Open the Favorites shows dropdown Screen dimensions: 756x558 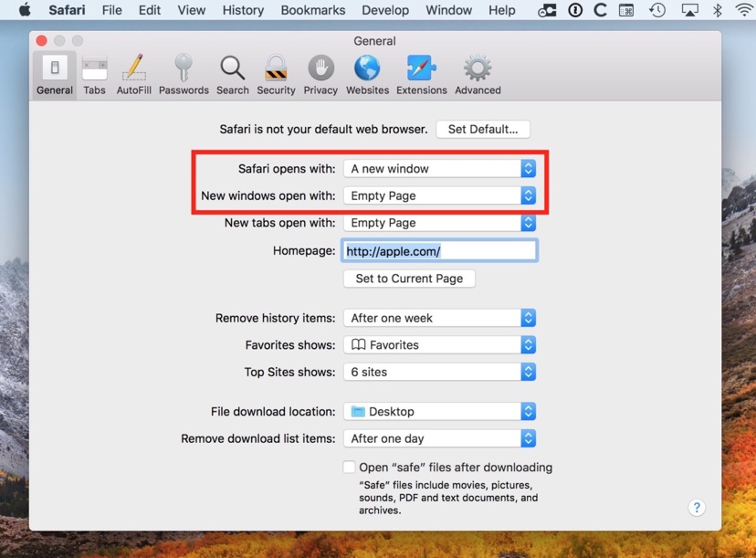[440, 345]
